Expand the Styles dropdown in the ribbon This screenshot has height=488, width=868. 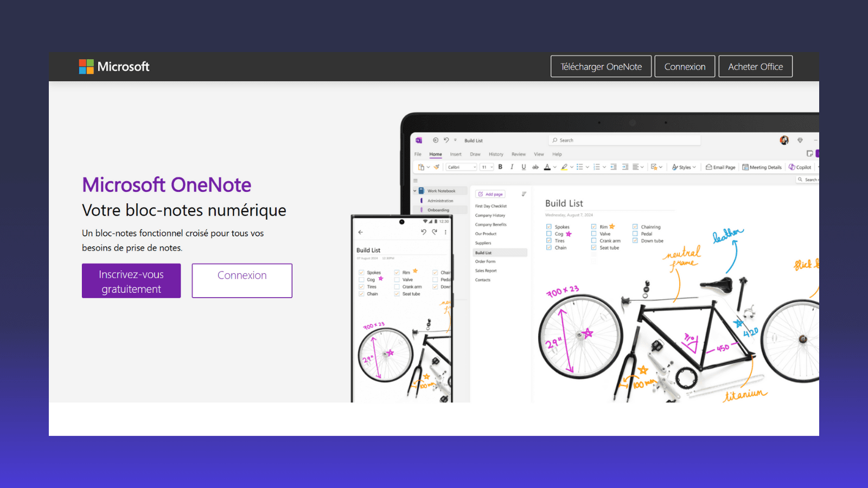tap(684, 167)
